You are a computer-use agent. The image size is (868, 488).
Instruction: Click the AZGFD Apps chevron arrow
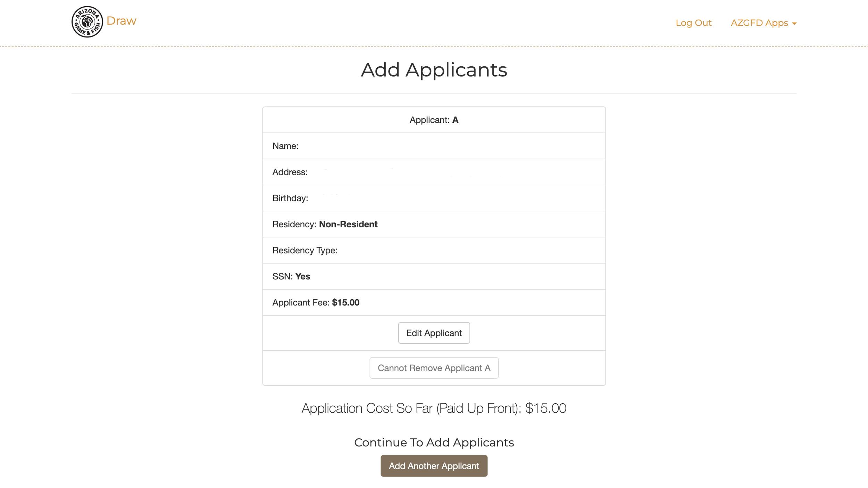[x=795, y=24]
